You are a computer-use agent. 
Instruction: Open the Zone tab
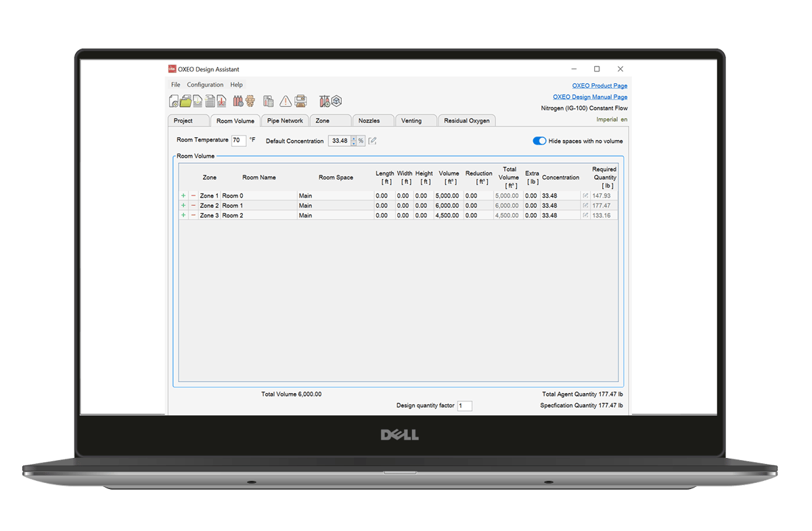click(x=330, y=120)
